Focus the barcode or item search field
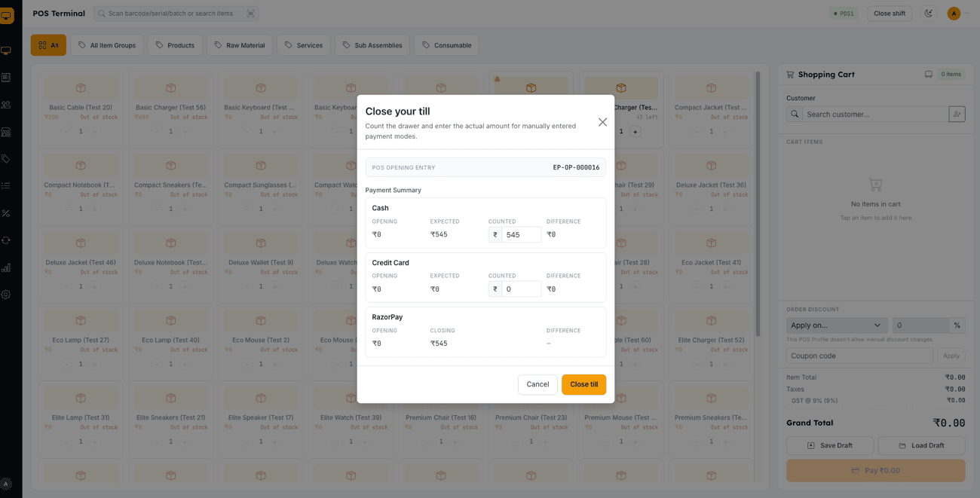The image size is (980, 498). coord(175,14)
